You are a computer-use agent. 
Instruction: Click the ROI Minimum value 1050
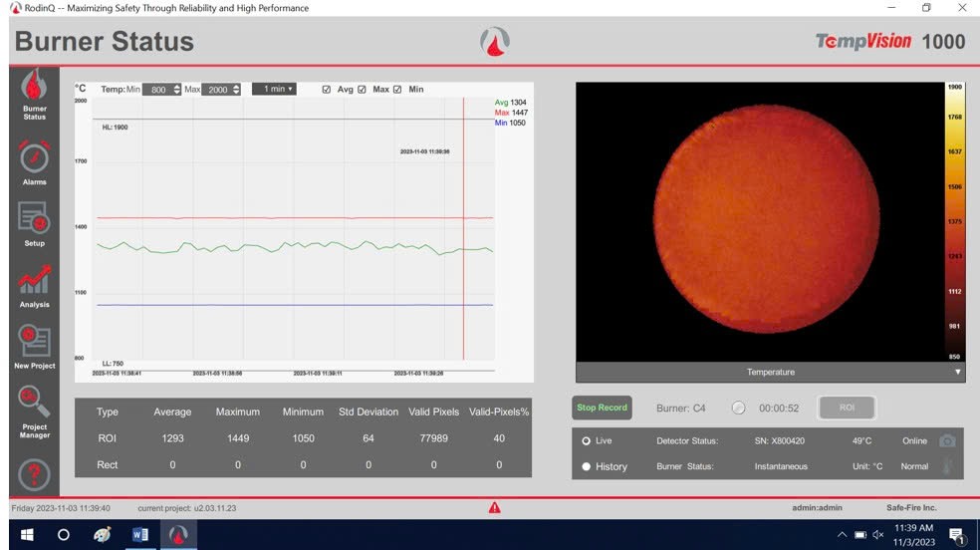coord(303,438)
